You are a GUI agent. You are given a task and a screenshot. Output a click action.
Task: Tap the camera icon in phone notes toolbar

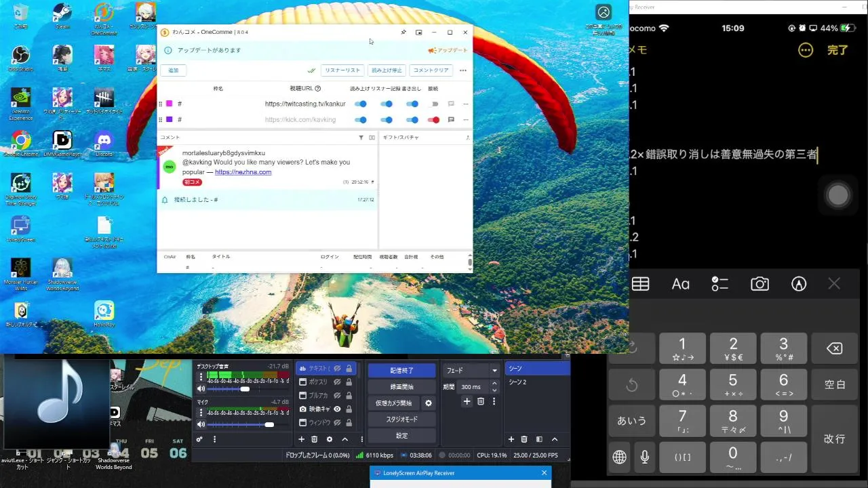tap(759, 284)
